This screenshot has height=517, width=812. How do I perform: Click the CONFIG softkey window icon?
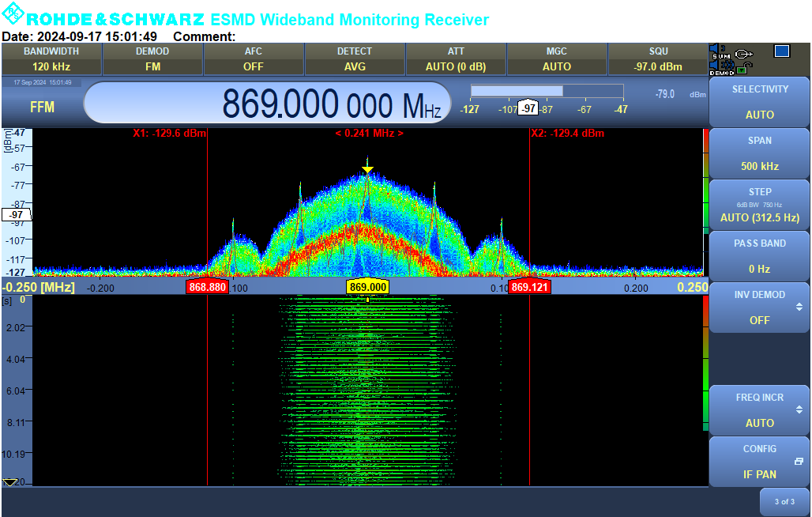click(799, 461)
